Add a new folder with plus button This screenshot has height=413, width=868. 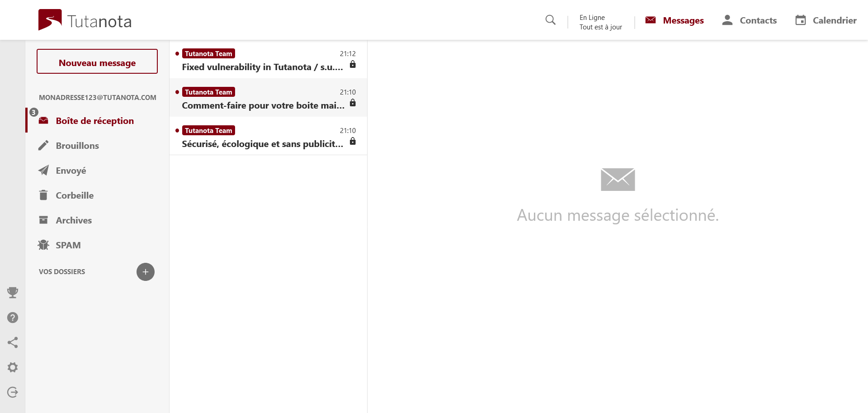click(x=145, y=272)
